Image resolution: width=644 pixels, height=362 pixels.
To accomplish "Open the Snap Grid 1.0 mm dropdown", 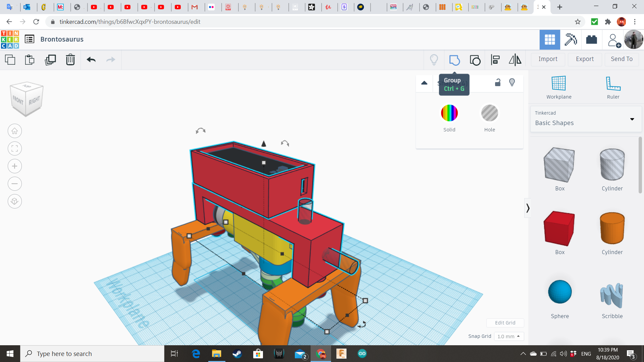I will click(x=508, y=336).
